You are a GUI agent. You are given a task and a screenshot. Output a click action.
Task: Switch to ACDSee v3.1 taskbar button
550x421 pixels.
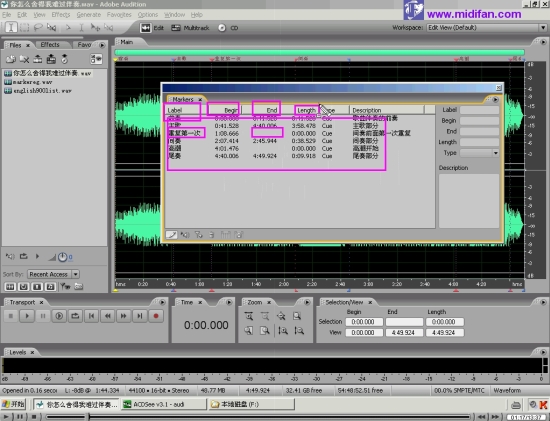(164, 405)
